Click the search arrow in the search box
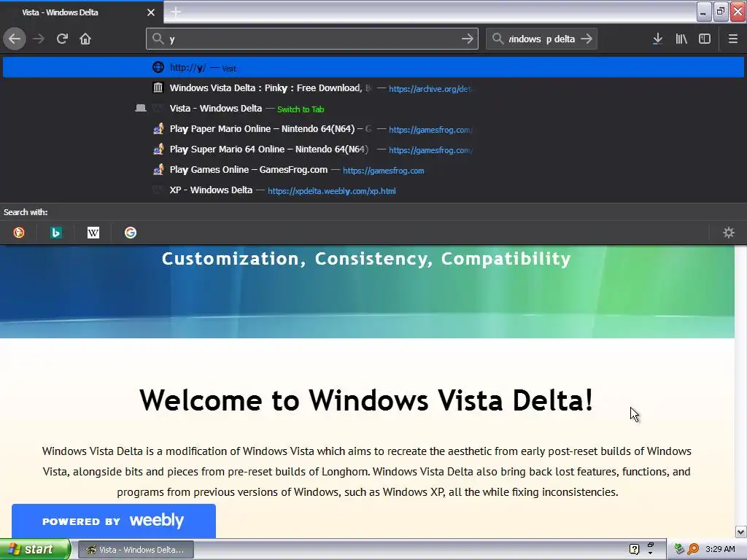This screenshot has width=747, height=560. tap(587, 39)
